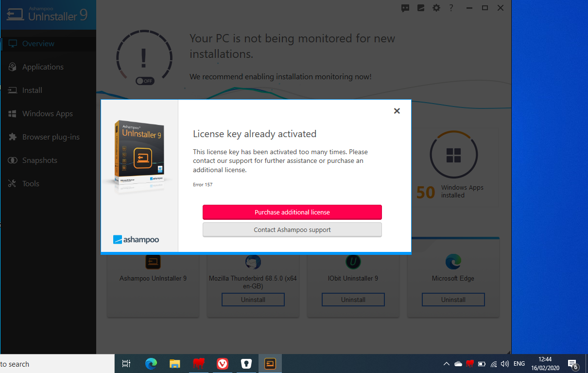Click Purchase additional license button

[x=292, y=213]
